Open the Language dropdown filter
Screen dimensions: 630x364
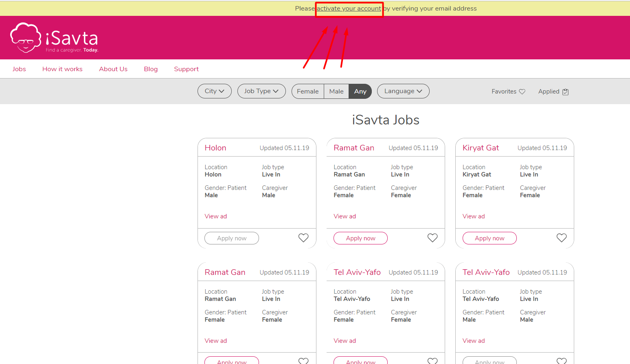pos(403,91)
